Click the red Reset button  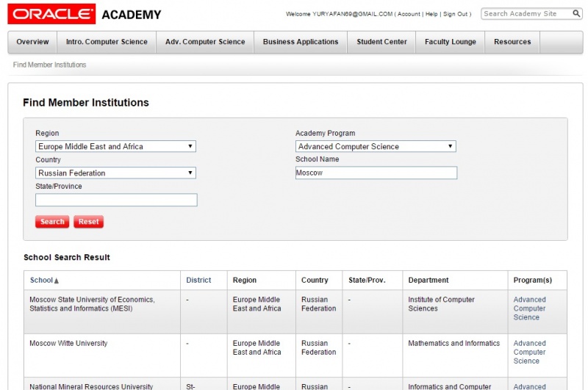pyautogui.click(x=88, y=221)
